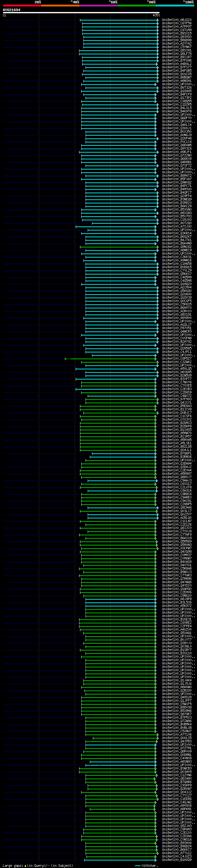Select the UniRef100_C2D3A4 label
Viewport: 197px width, 868px height.
click(176, 836)
